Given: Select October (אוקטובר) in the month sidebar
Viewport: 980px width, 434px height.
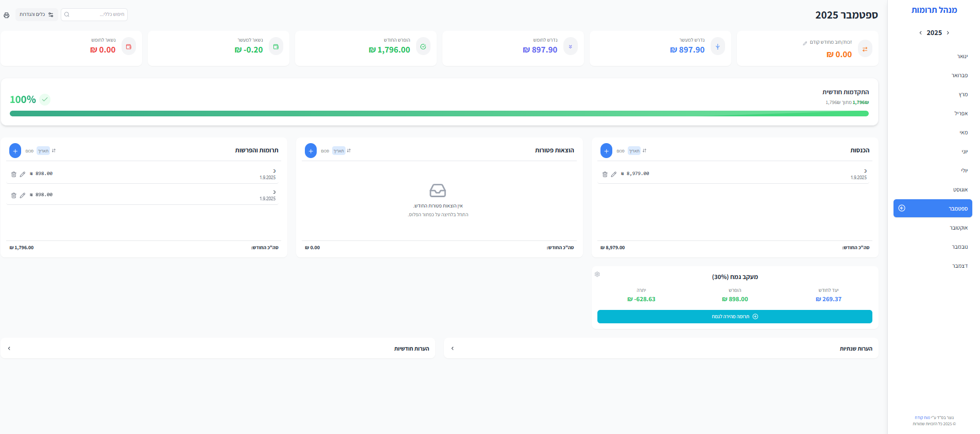Looking at the screenshot, I should tap(958, 228).
